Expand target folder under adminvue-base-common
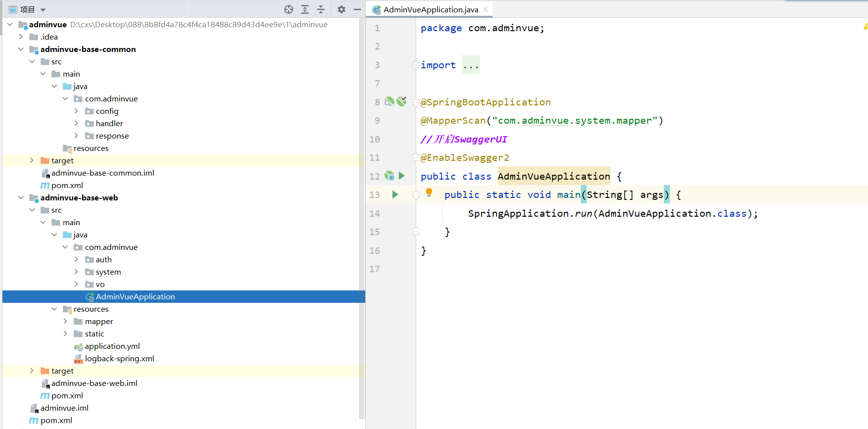This screenshot has width=868, height=429. [x=32, y=160]
